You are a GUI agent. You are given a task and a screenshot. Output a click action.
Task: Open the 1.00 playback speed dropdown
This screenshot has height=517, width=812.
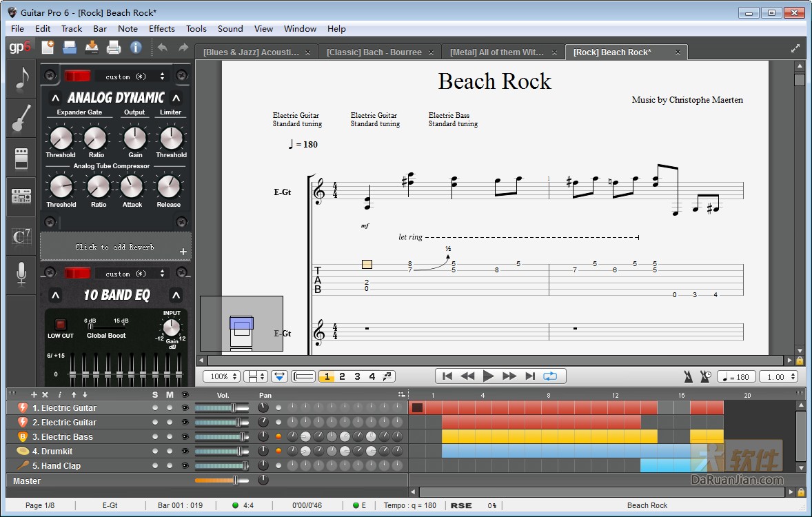778,376
